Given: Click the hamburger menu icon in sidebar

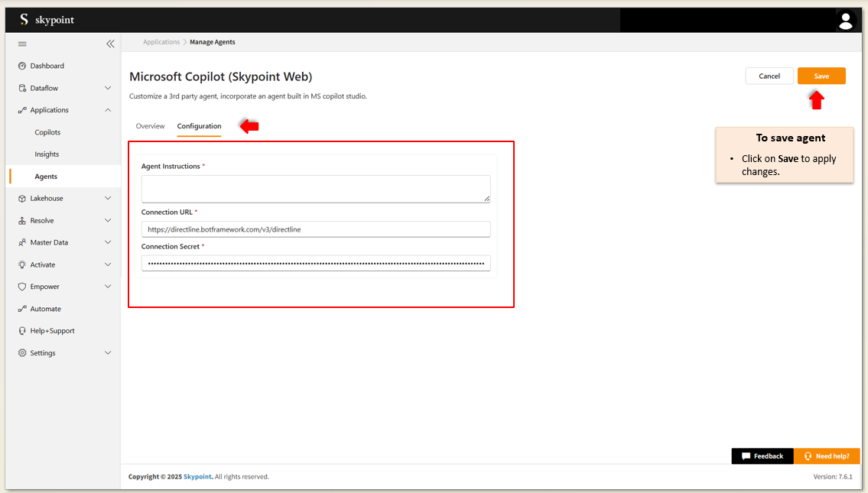Looking at the screenshot, I should click(x=22, y=44).
